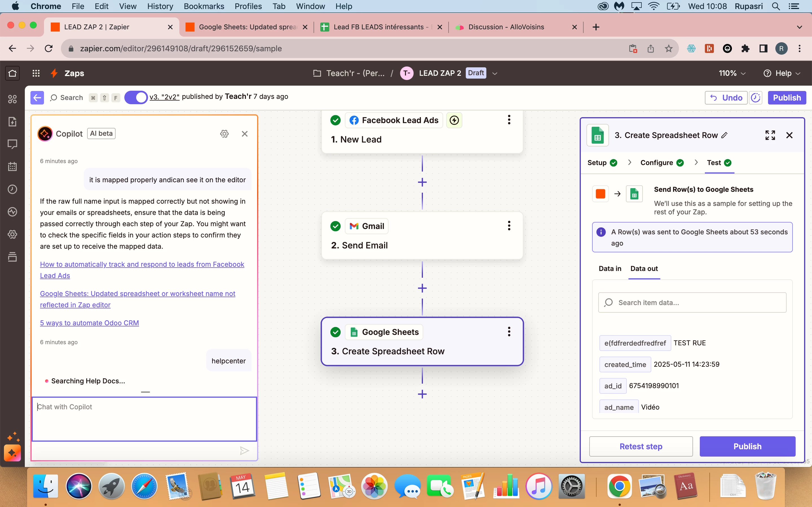Click the Retest step button
The height and width of the screenshot is (507, 812).
641,446
